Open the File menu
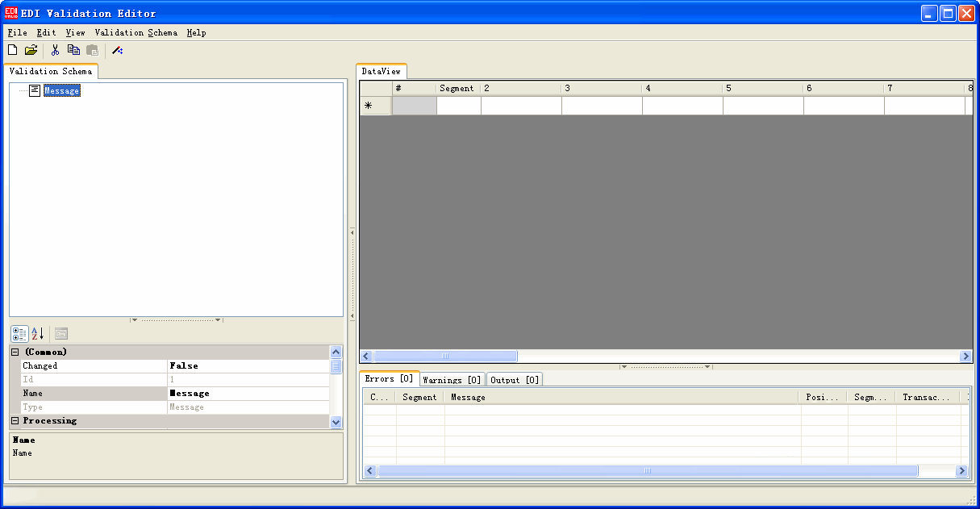The height and width of the screenshot is (509, 980). [x=17, y=33]
